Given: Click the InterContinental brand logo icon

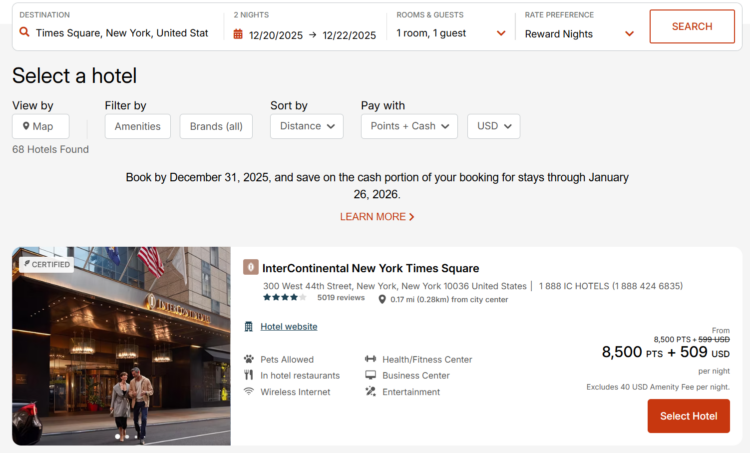Looking at the screenshot, I should (x=251, y=267).
